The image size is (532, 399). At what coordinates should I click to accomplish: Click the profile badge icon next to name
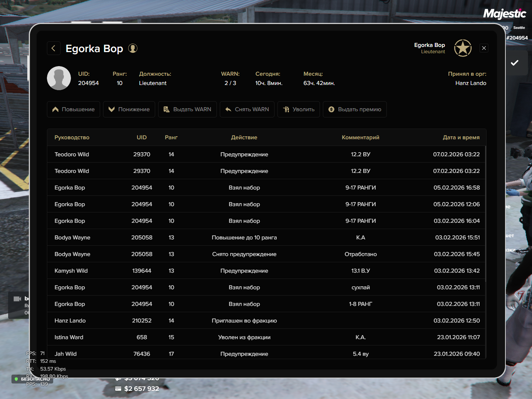(133, 48)
